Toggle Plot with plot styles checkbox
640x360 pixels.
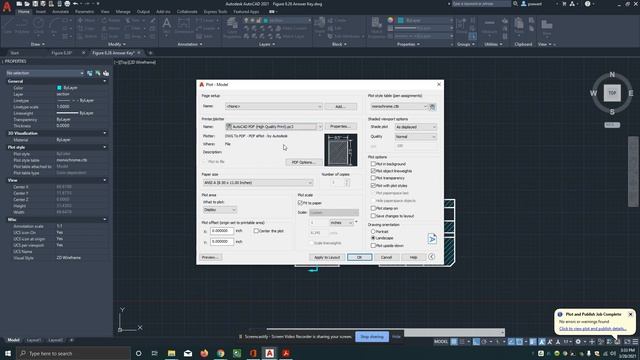click(x=373, y=185)
